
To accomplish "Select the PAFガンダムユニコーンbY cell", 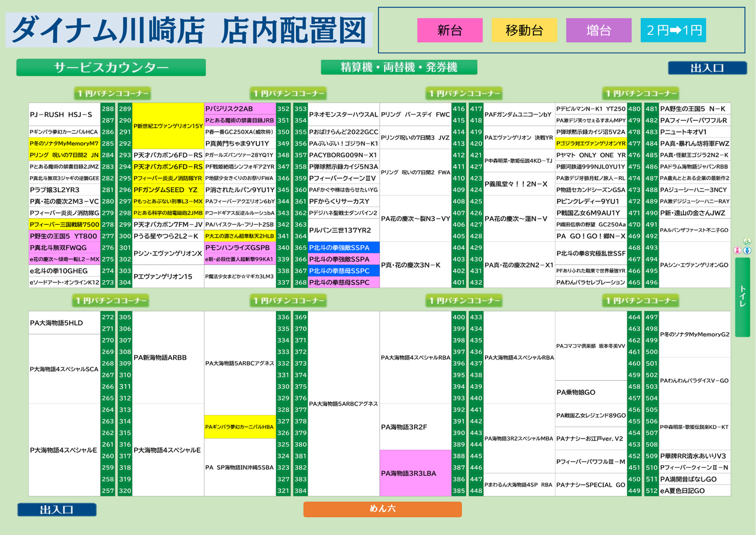I will pyautogui.click(x=520, y=115).
